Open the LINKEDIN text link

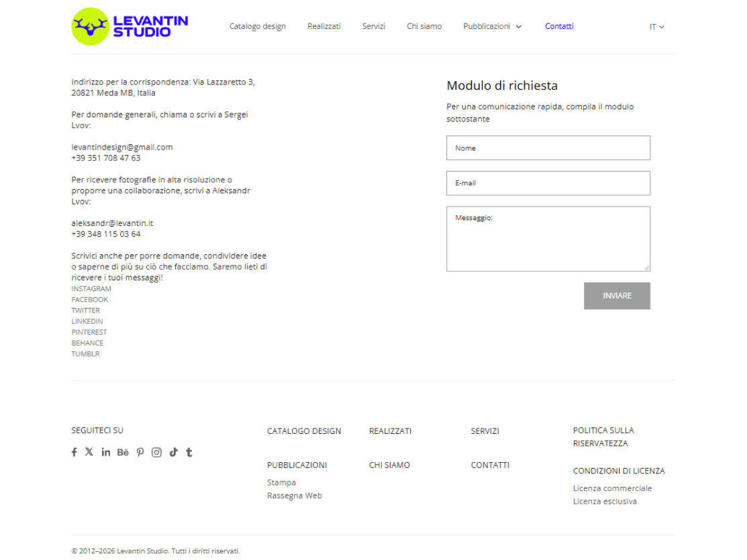[x=87, y=321]
